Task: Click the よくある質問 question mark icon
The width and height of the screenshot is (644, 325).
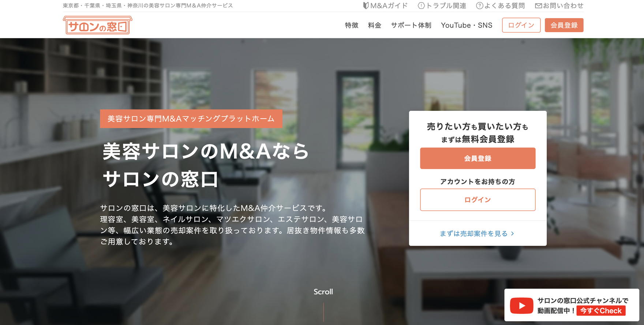Action: tap(479, 5)
